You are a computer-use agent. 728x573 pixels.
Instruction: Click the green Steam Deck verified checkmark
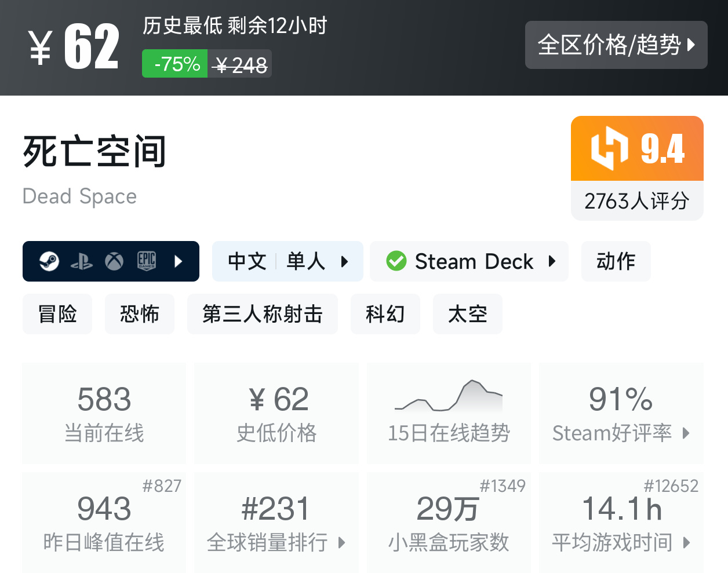[396, 261]
